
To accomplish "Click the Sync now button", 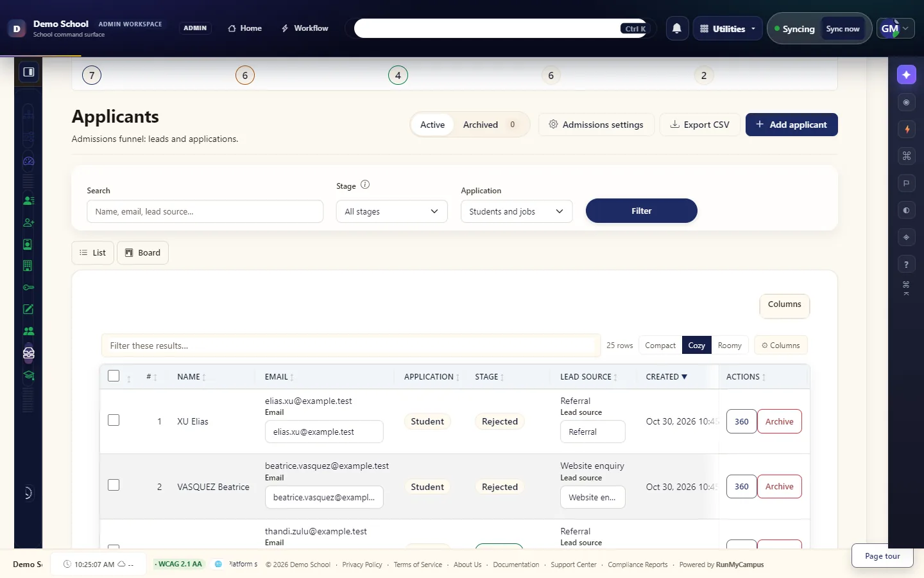I will pos(843,29).
